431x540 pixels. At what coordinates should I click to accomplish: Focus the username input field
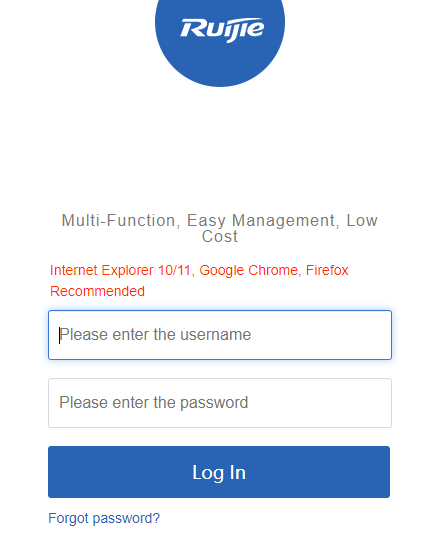pos(220,335)
